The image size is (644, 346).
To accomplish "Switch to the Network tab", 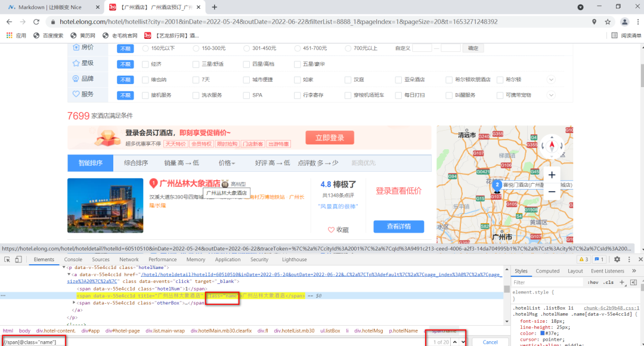I will tap(129, 259).
